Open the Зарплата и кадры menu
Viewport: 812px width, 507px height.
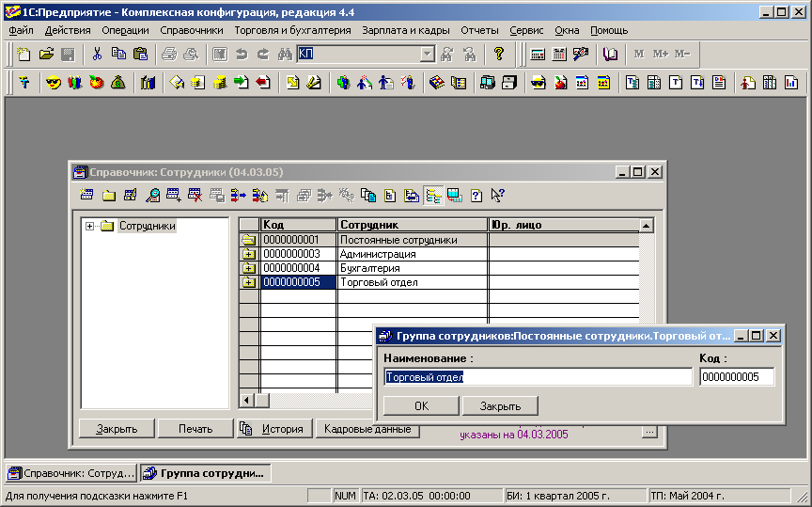(x=406, y=30)
